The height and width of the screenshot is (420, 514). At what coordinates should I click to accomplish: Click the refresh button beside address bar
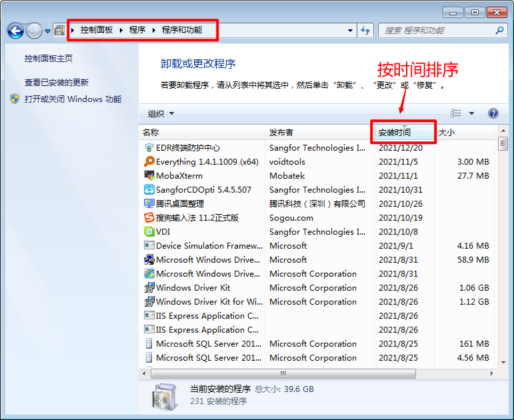365,31
